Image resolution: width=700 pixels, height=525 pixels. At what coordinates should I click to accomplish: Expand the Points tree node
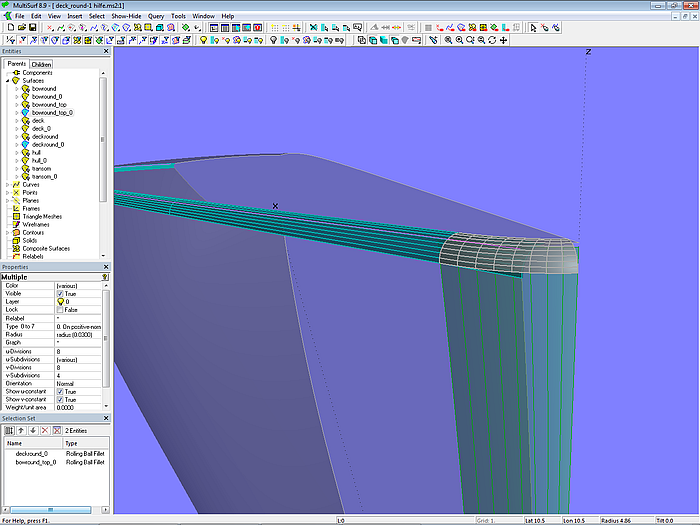coord(8,193)
